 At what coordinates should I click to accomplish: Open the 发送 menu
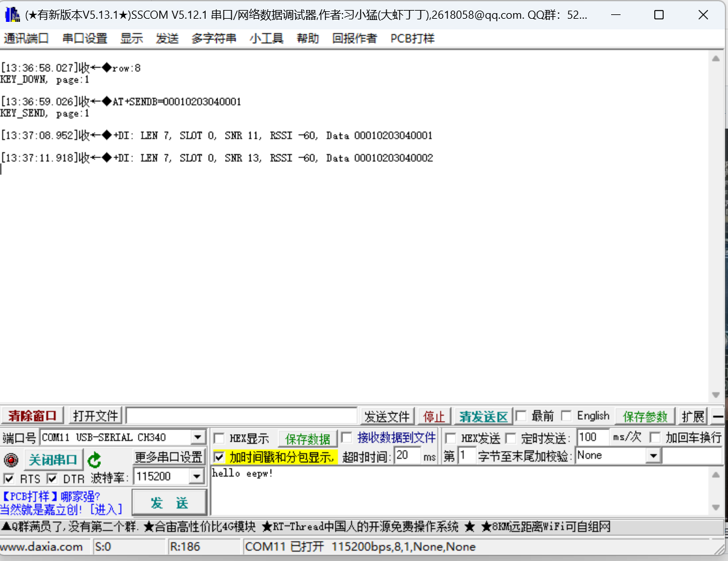[x=167, y=39]
